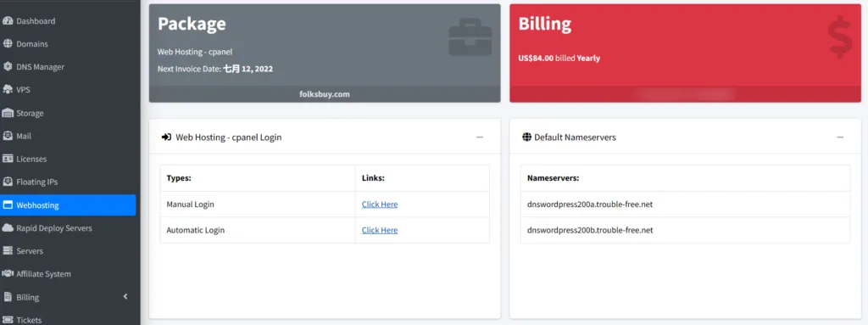
Task: Click the VPS cloud icon
Action: (7, 89)
